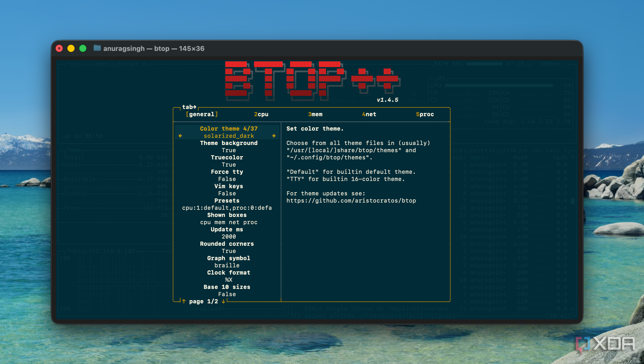Select the Update ms option
Screen dimensions: 644x364
[x=227, y=229]
